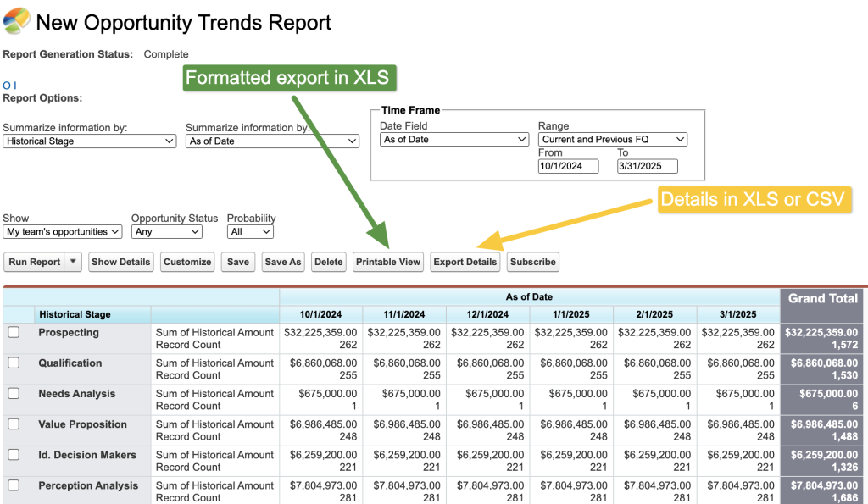Delete the report with Delete button

[329, 262]
